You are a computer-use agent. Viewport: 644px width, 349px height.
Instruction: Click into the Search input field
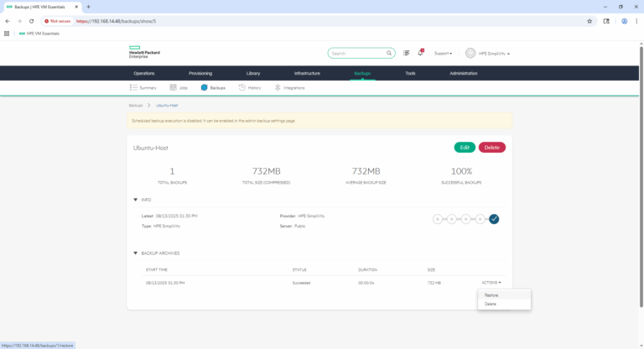(x=356, y=53)
